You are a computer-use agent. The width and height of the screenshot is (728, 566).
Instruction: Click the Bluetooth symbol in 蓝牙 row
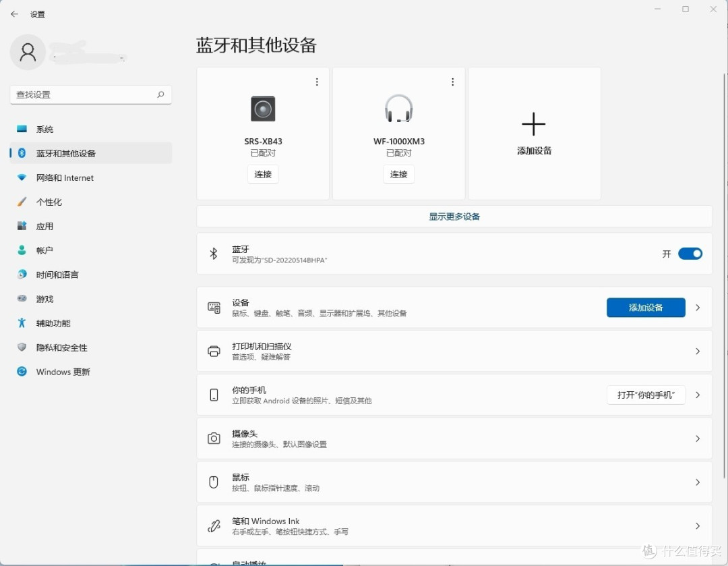[214, 253]
